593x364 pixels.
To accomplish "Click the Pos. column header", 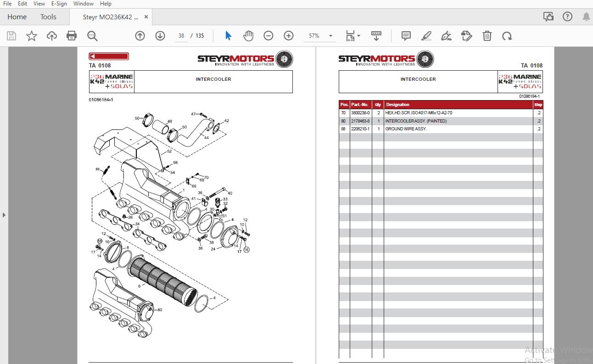I will 344,105.
